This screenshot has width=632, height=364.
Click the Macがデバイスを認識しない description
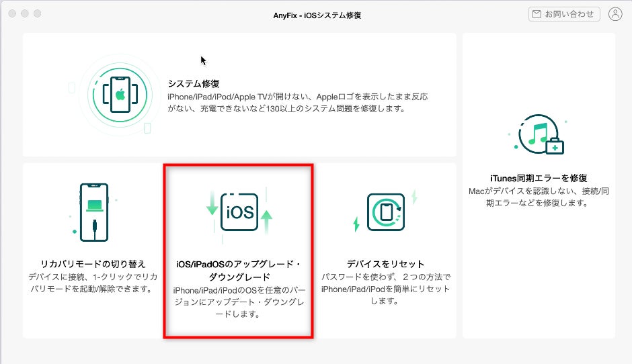(x=539, y=197)
